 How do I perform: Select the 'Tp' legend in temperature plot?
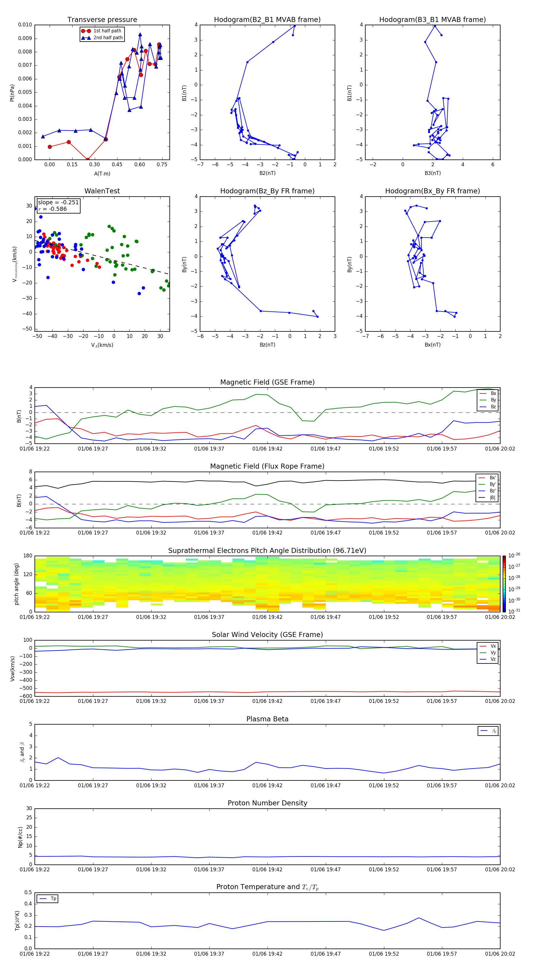click(48, 899)
